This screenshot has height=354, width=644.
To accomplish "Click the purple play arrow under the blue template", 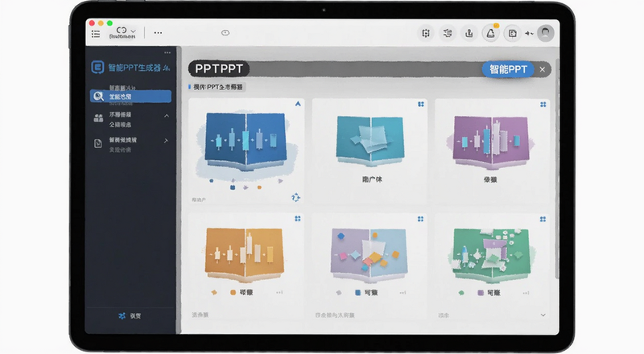I will tap(280, 181).
